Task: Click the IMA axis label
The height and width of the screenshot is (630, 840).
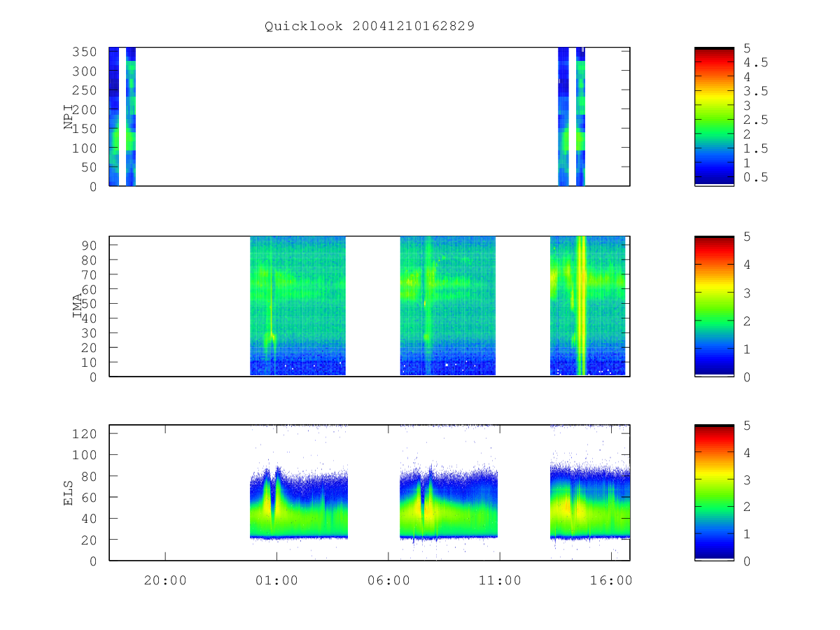Action: pyautogui.click(x=78, y=306)
